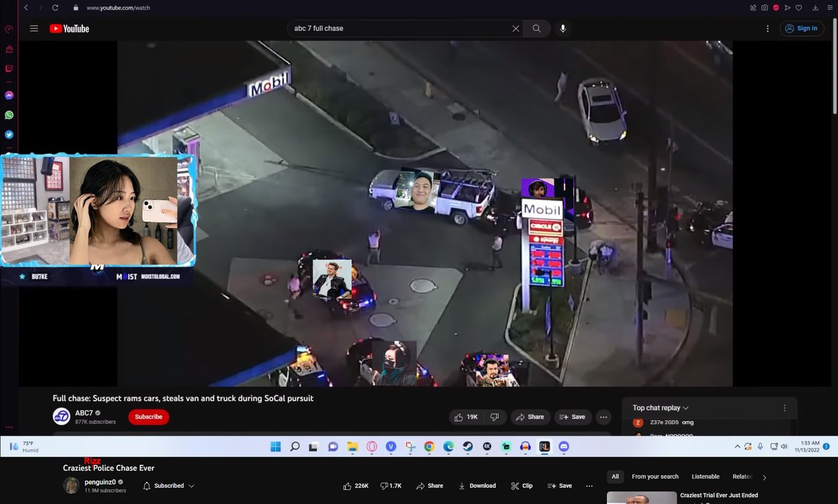Open File Explorer from the taskbar

tap(353, 447)
